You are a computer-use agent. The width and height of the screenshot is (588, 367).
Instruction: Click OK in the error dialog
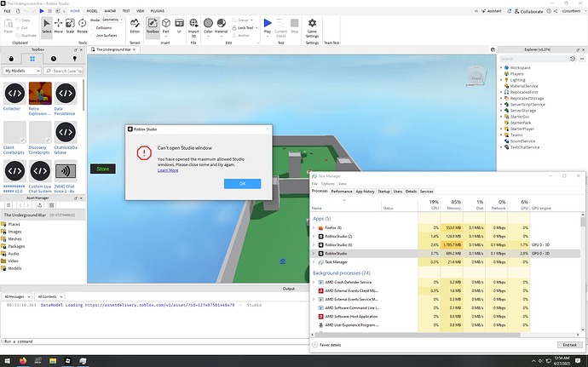point(242,184)
